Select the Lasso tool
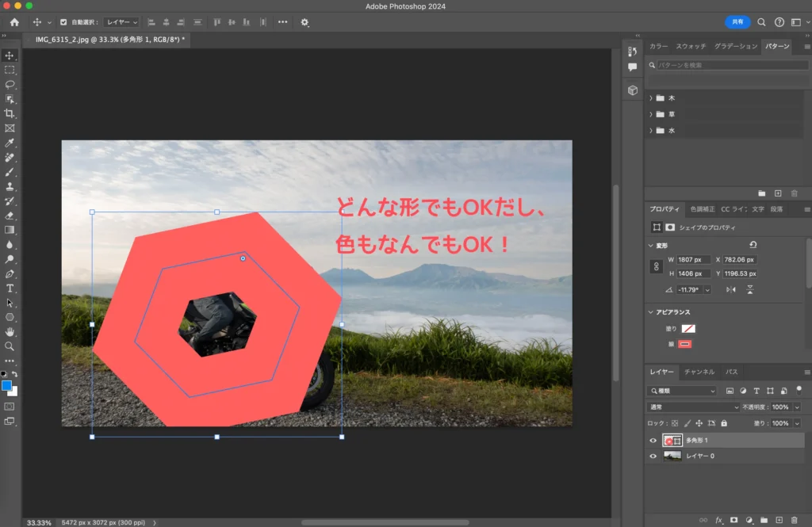The height and width of the screenshot is (527, 812). pos(10,84)
